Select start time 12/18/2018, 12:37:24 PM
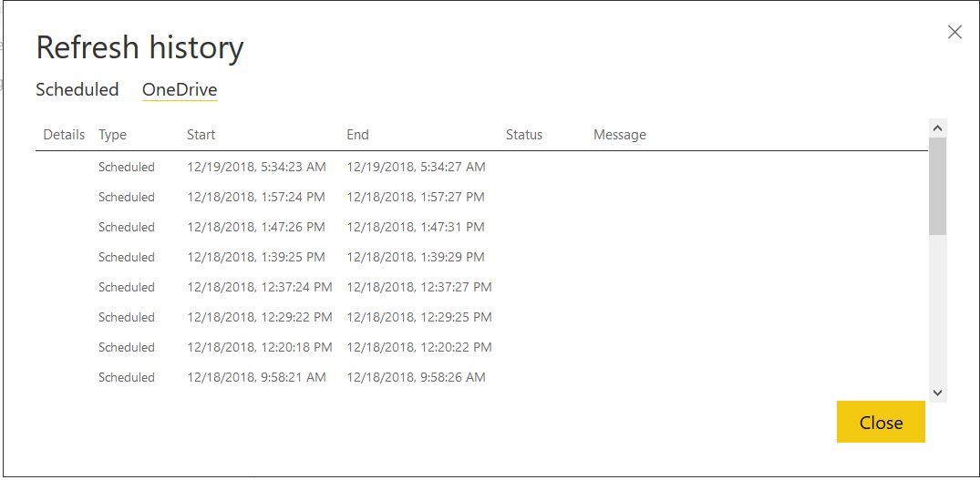Viewport: 980px width, 480px height. 260,287
